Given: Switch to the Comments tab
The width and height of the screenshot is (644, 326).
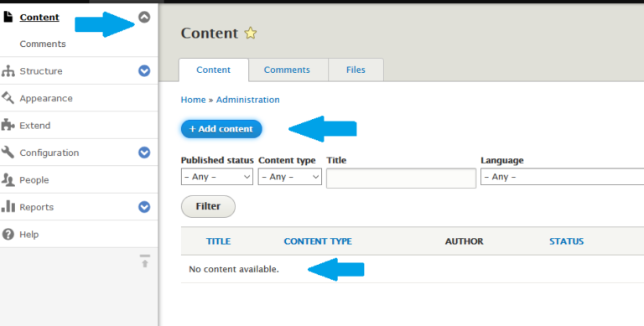Looking at the screenshot, I should pyautogui.click(x=287, y=70).
